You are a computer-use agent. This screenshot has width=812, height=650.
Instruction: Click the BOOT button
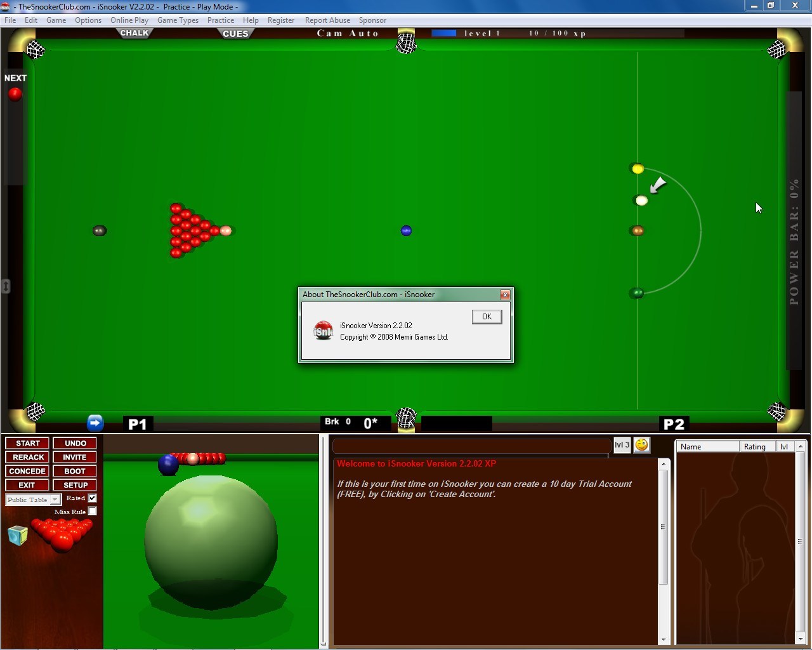click(x=75, y=472)
